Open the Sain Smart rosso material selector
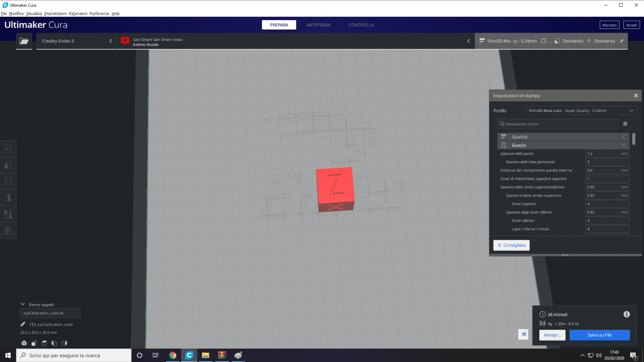This screenshot has height=362, width=644. [x=296, y=41]
